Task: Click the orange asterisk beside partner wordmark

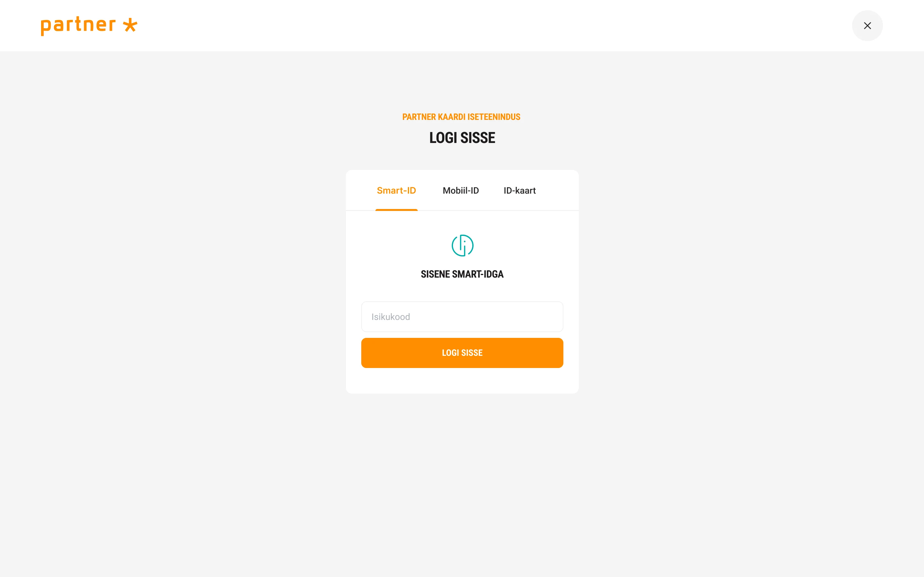Action: tap(130, 25)
